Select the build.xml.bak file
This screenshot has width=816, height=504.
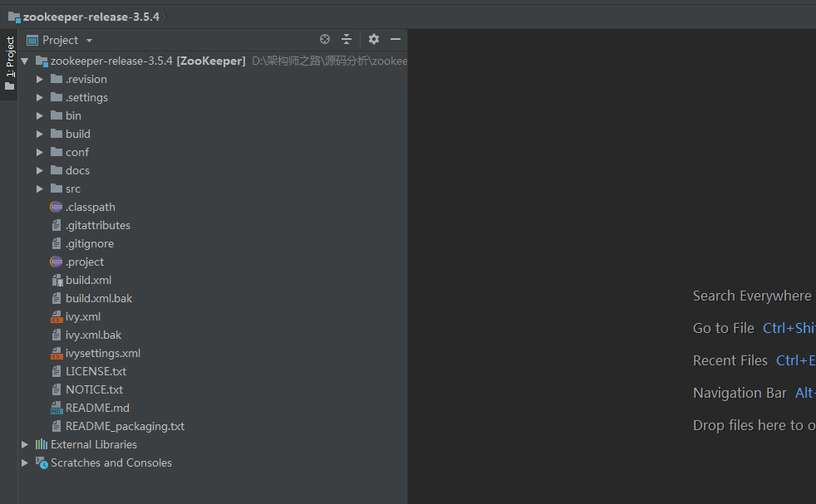pos(99,299)
